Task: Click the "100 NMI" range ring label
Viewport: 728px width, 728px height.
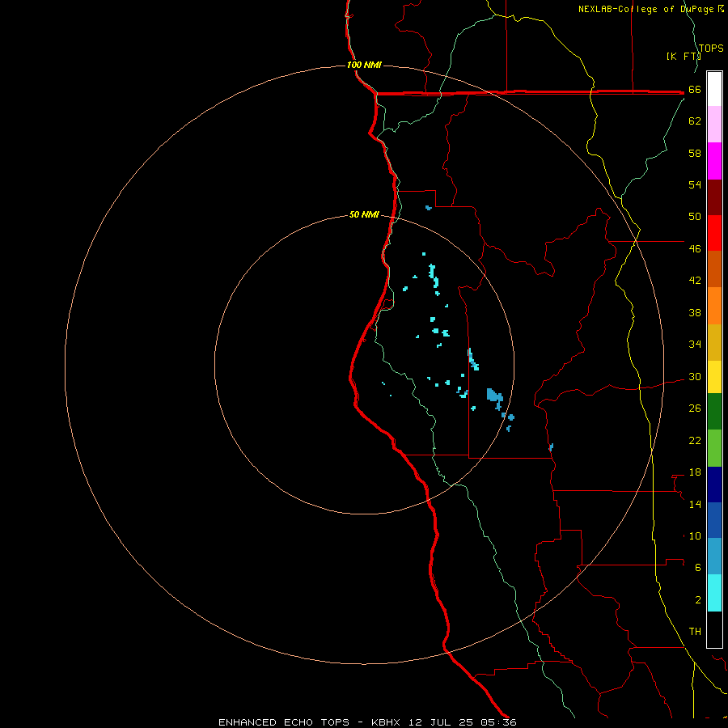Action: tap(364, 65)
